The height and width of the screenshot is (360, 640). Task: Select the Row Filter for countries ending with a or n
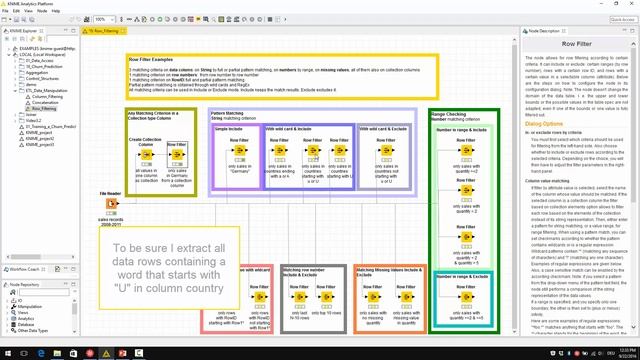(280, 151)
